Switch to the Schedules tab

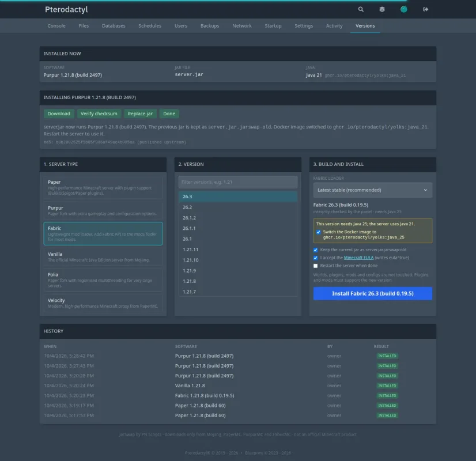(x=150, y=26)
